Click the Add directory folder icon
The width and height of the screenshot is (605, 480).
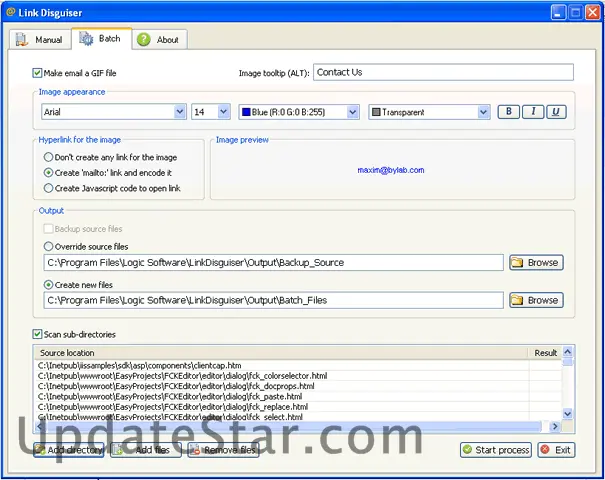click(x=40, y=450)
